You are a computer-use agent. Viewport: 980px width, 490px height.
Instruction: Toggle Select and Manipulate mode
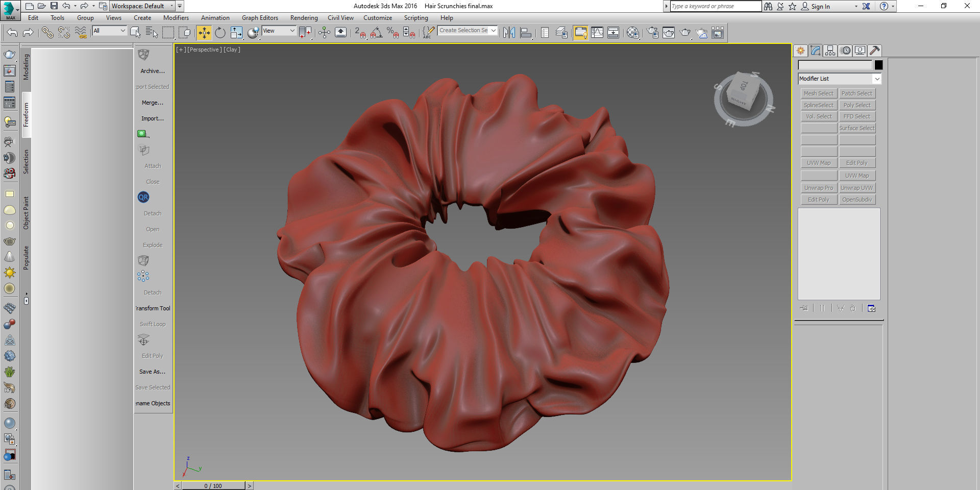324,33
